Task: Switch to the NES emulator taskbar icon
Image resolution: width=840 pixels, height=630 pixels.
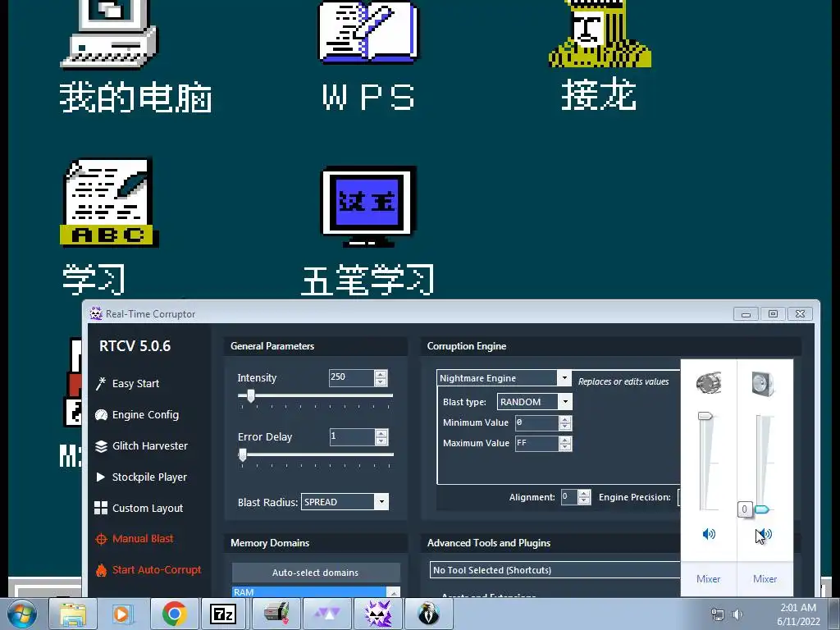Action: tap(276, 614)
